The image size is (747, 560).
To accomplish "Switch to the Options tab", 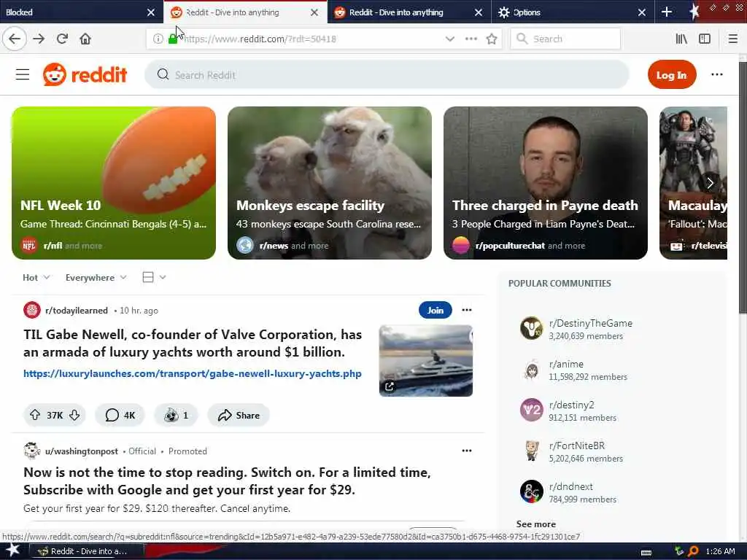I will pyautogui.click(x=527, y=12).
